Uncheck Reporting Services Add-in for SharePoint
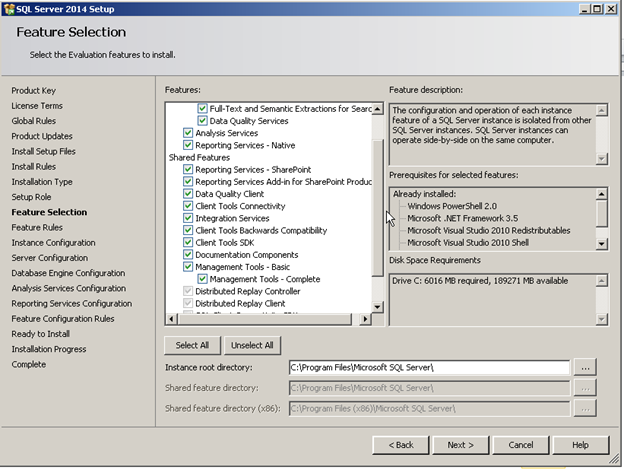 (188, 181)
